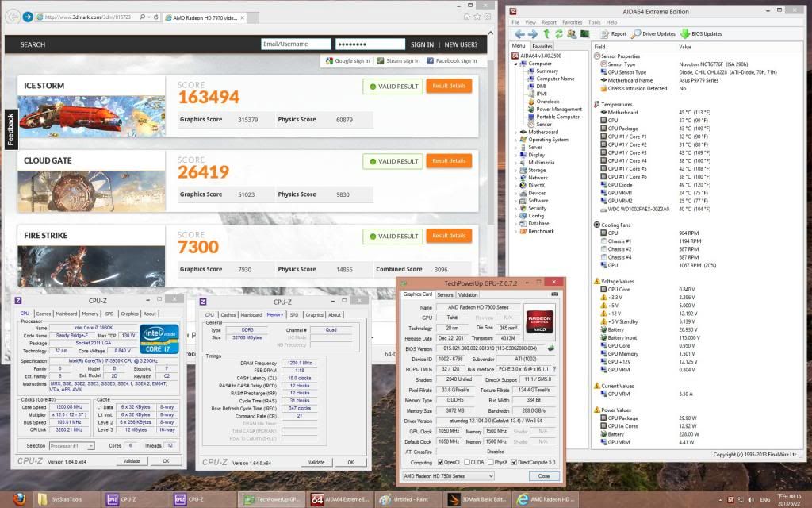Click the forward arrow in AIDA64 toolbar

coord(532,34)
